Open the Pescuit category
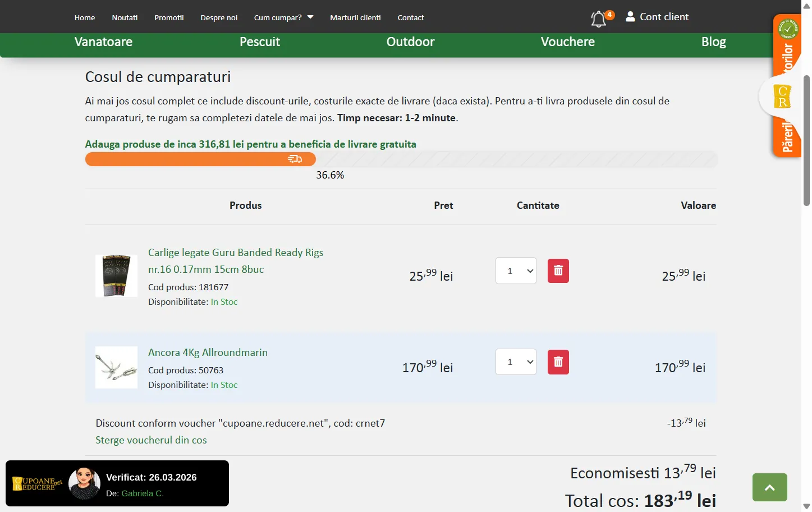Screen dimensions: 812x512 (x=259, y=42)
